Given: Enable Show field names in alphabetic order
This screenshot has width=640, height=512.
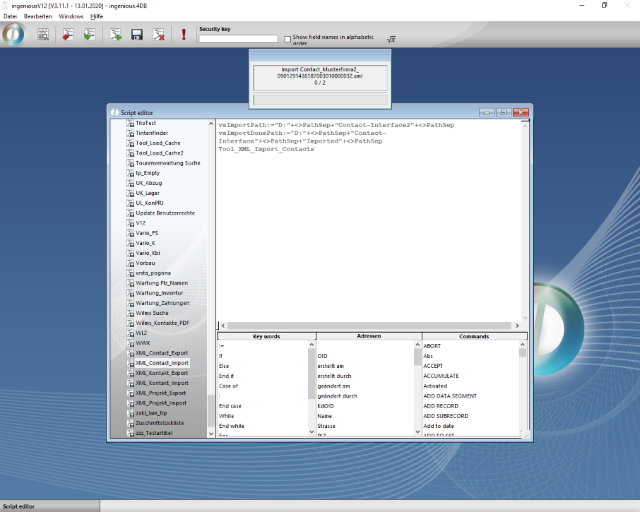Looking at the screenshot, I should pos(288,39).
